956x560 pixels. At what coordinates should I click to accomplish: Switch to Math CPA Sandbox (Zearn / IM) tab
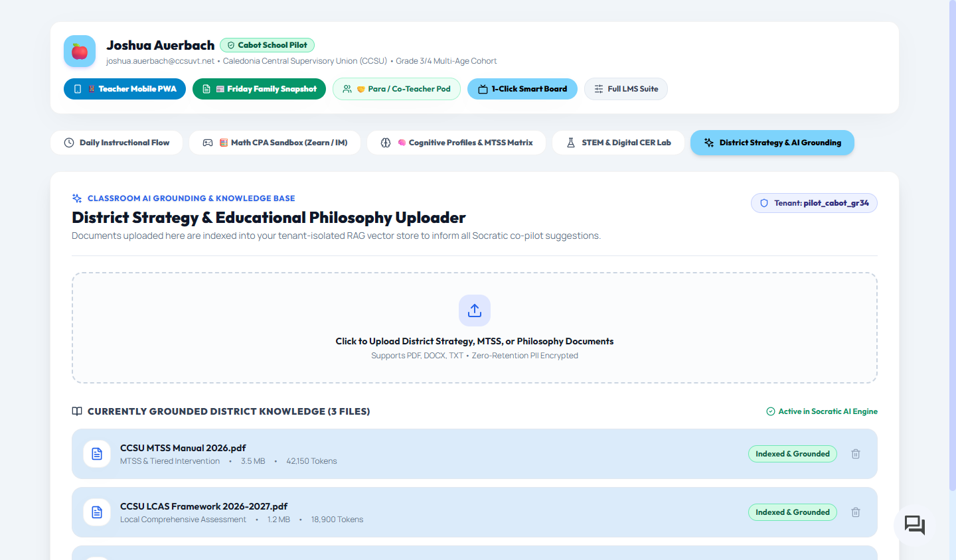pos(275,143)
